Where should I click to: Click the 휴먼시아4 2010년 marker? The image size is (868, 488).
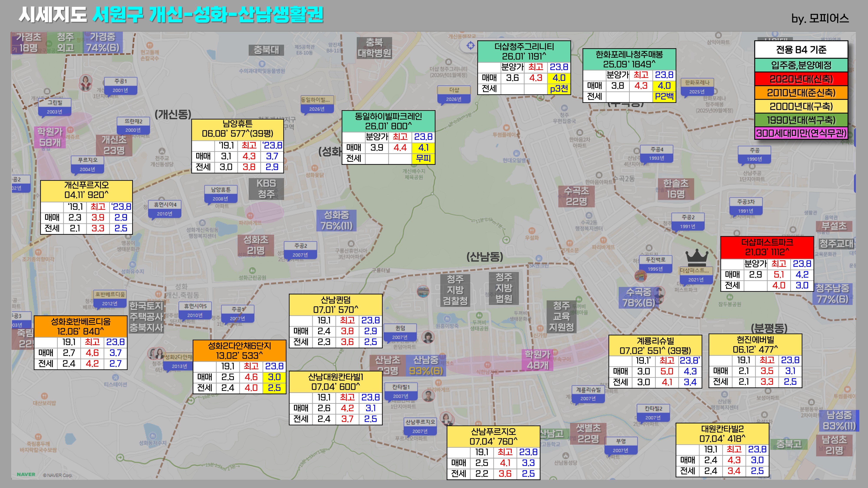(x=165, y=209)
